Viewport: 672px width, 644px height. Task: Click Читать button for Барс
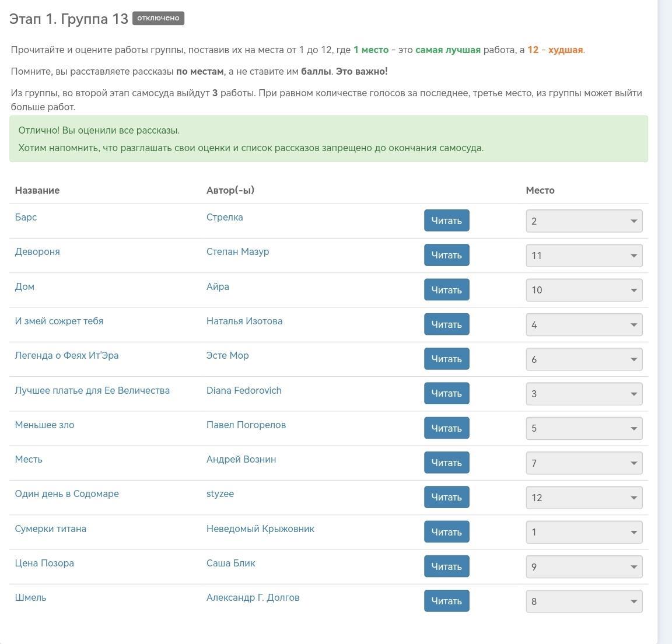tap(446, 220)
